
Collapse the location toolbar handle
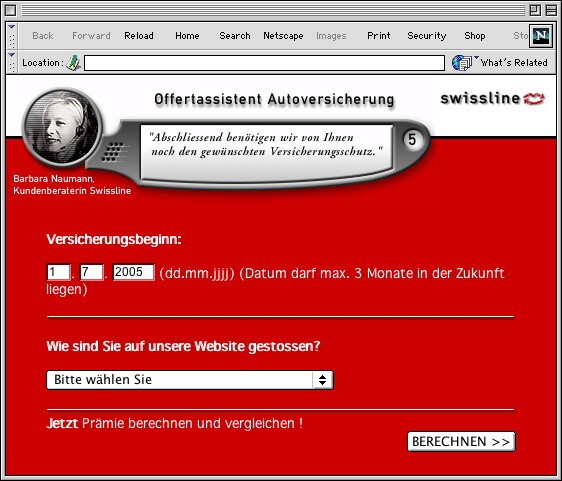(x=11, y=62)
